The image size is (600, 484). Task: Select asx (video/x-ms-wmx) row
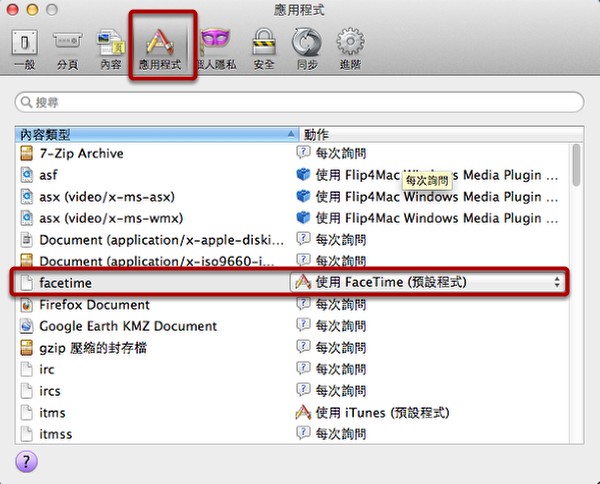[293, 218]
